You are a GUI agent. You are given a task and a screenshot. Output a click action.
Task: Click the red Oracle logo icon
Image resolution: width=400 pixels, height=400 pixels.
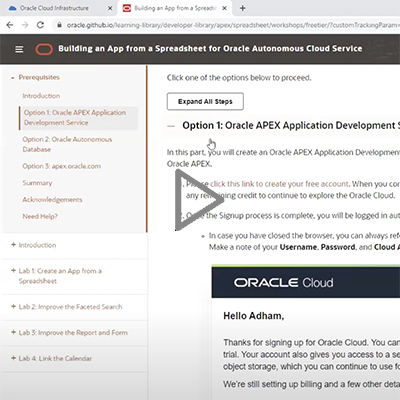tap(44, 49)
